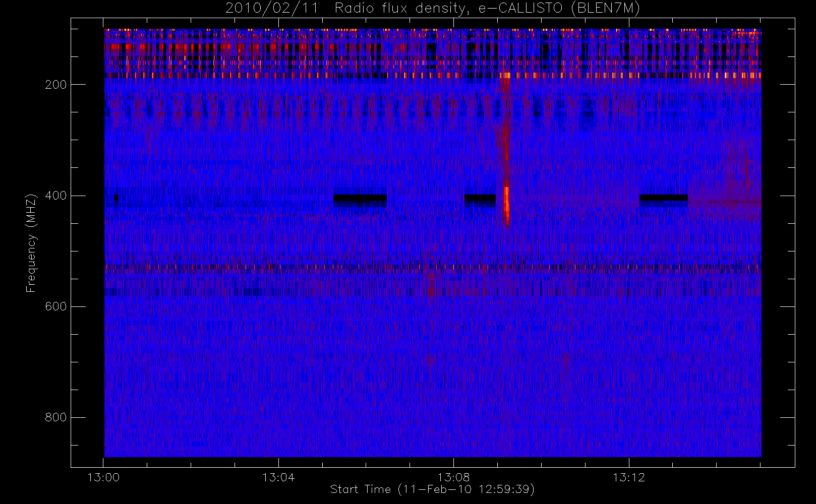Click the 13:00 time tick label
The width and height of the screenshot is (816, 504).
[x=103, y=477]
